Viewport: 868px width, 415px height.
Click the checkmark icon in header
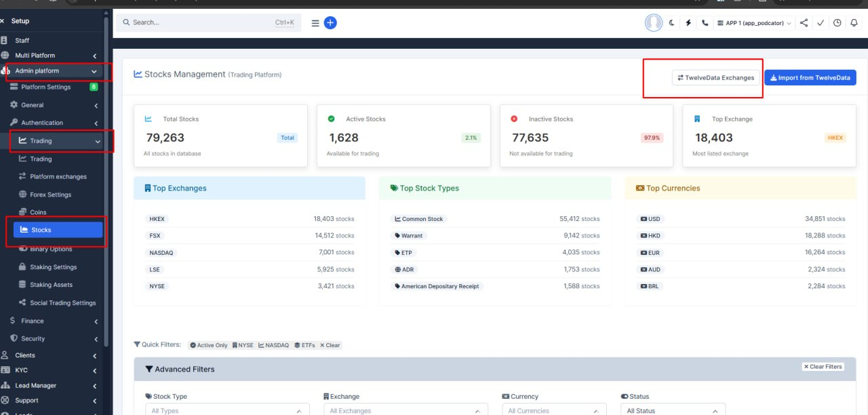(821, 22)
